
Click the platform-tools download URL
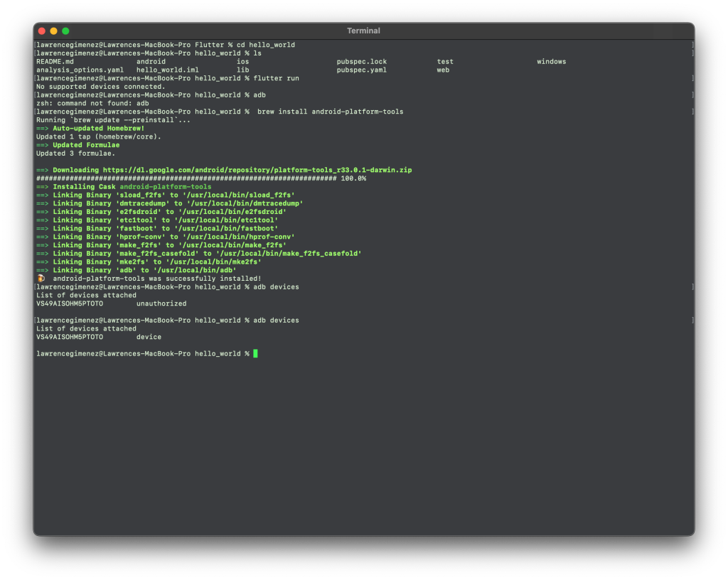pyautogui.click(x=257, y=170)
